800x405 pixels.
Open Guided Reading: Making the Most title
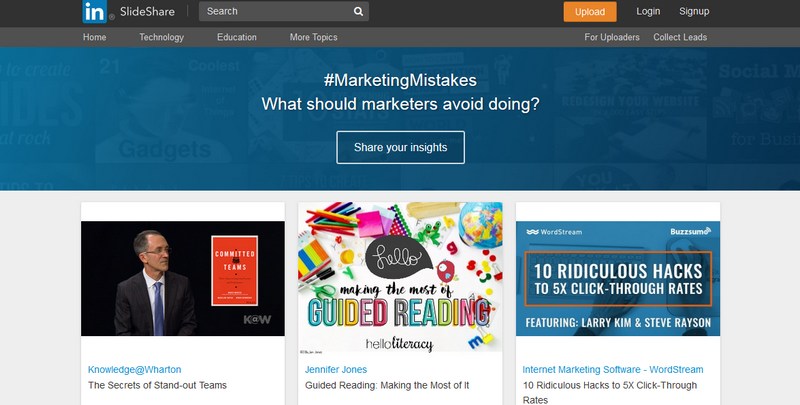tap(387, 385)
